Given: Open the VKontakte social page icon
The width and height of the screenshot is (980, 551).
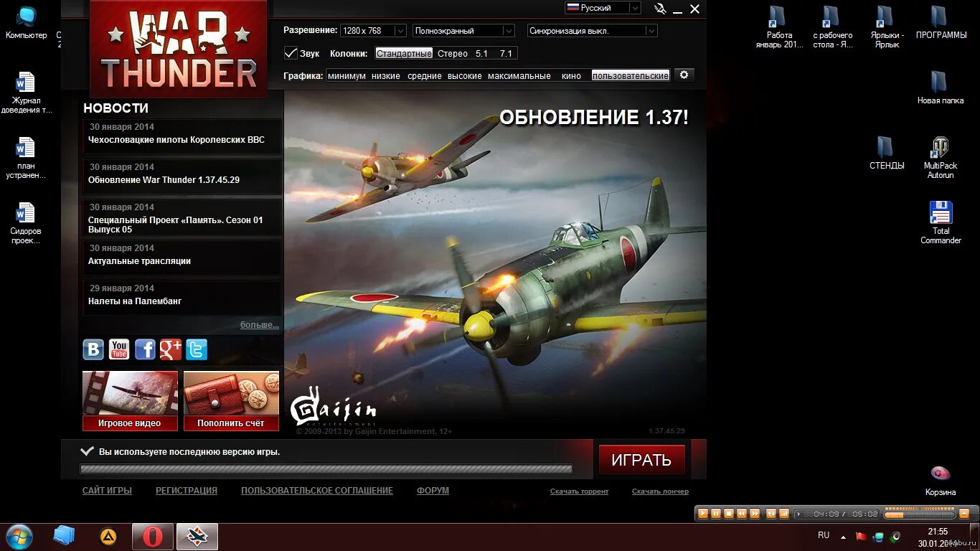Looking at the screenshot, I should coord(93,349).
